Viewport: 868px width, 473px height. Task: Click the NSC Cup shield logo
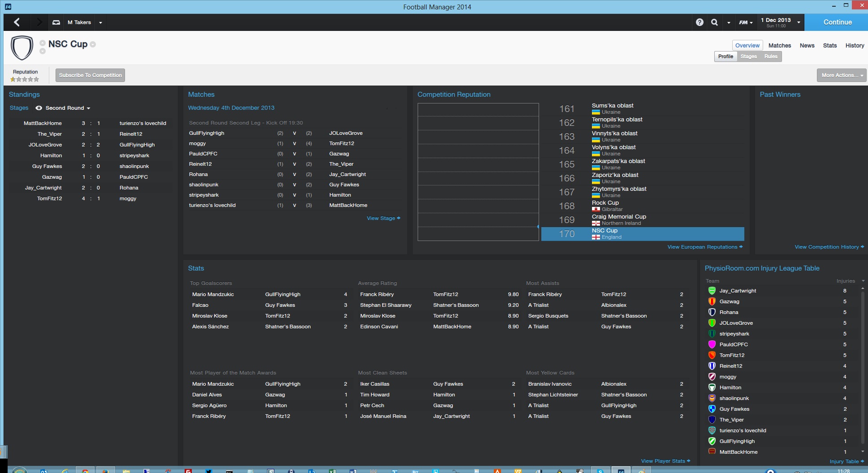(22, 47)
